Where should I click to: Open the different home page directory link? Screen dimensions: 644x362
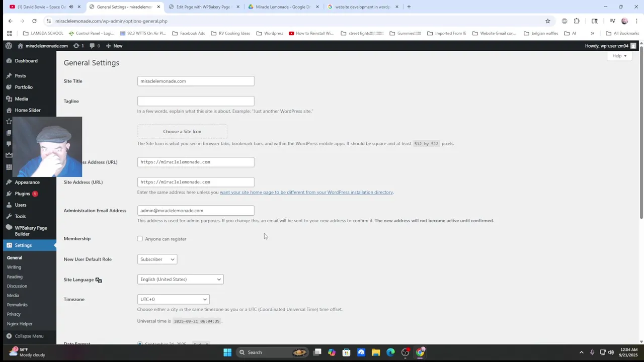(x=306, y=192)
